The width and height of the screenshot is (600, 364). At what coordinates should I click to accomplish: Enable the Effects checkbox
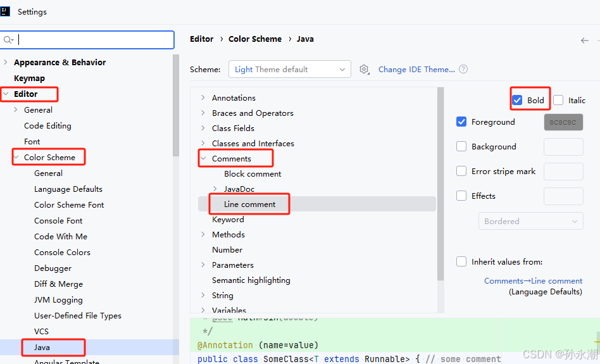pos(461,196)
